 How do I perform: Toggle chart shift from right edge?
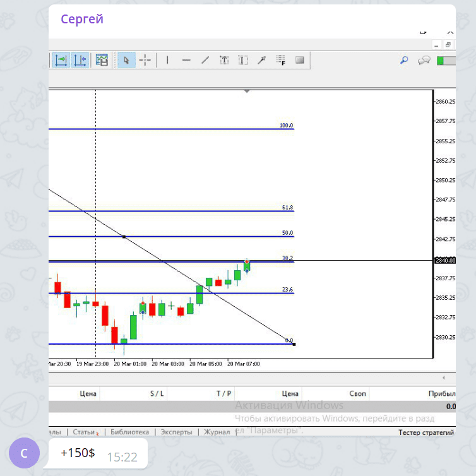(x=80, y=60)
